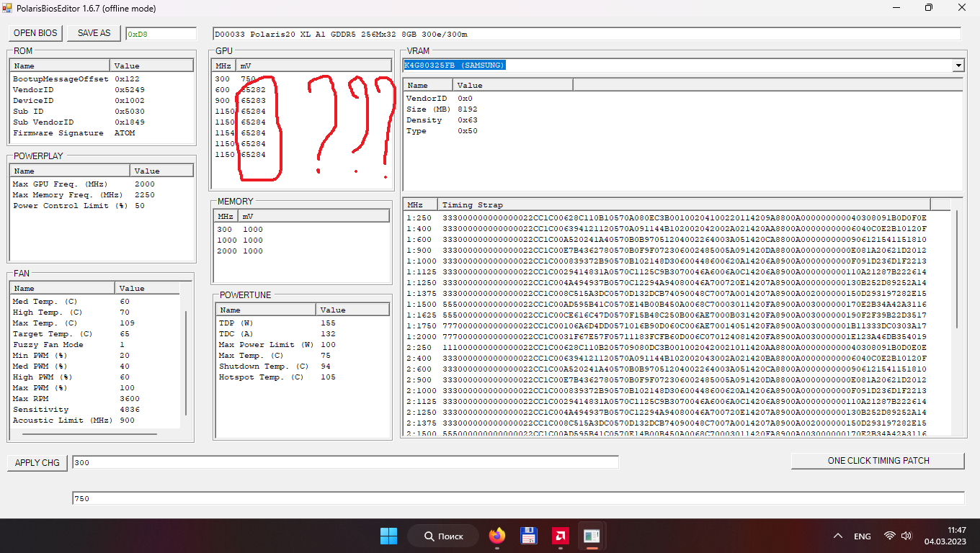Expand the VRAM memory type dropdown

pyautogui.click(x=958, y=66)
